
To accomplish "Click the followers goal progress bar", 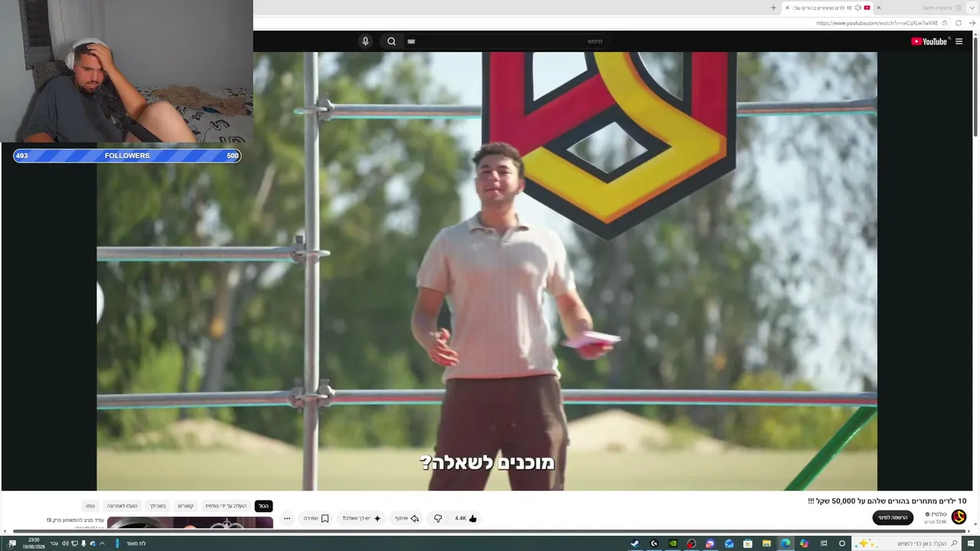I will click(127, 155).
